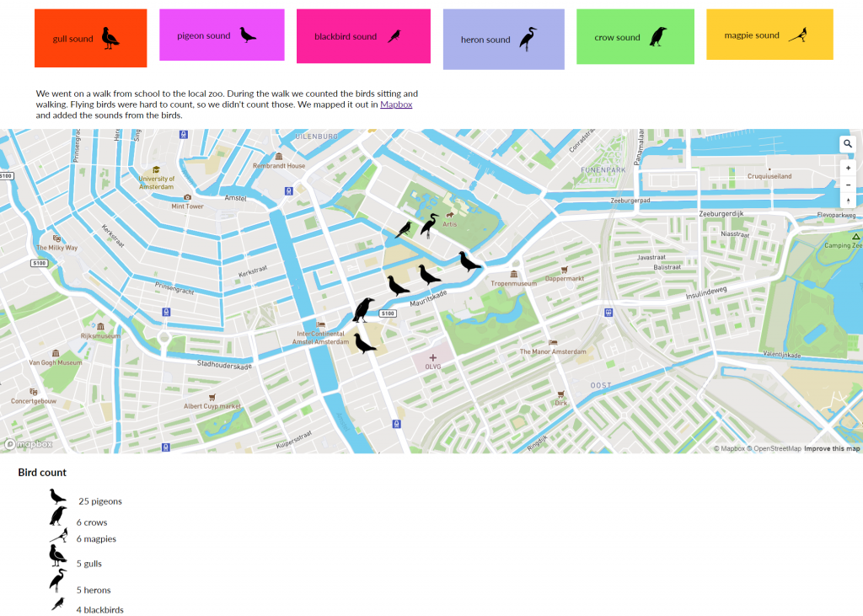Click the OLVG hospital label on the map
The height and width of the screenshot is (616, 863).
tap(433, 367)
